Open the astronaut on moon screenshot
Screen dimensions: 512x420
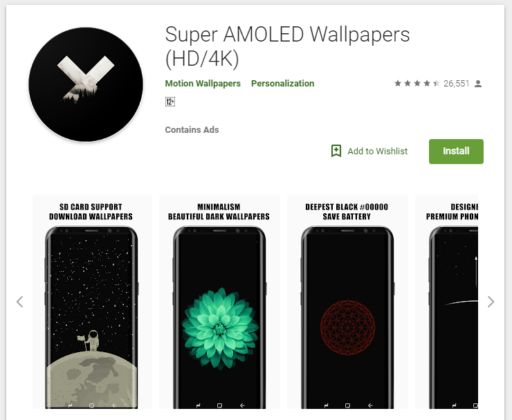(92, 302)
